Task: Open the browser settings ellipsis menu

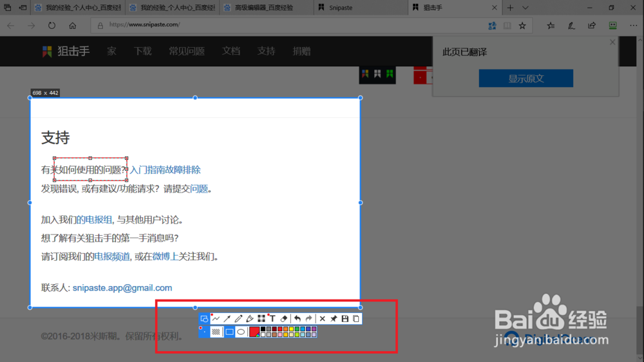Action: pos(634,26)
